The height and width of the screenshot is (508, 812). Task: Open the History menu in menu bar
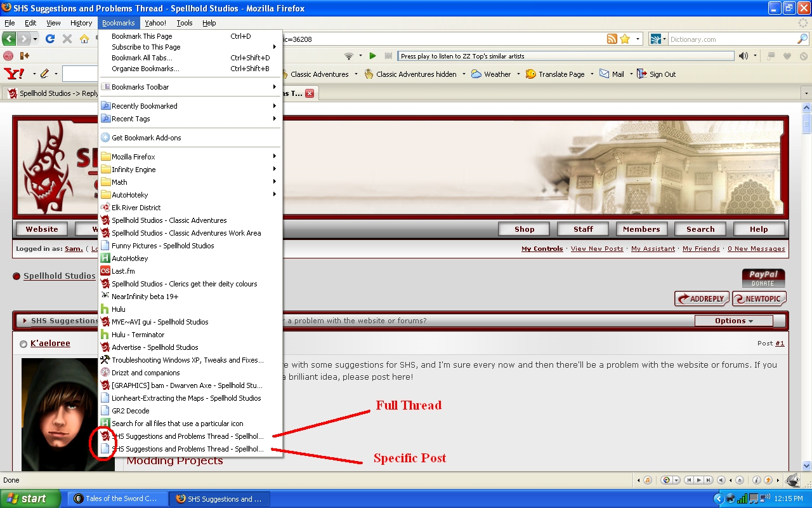click(81, 23)
